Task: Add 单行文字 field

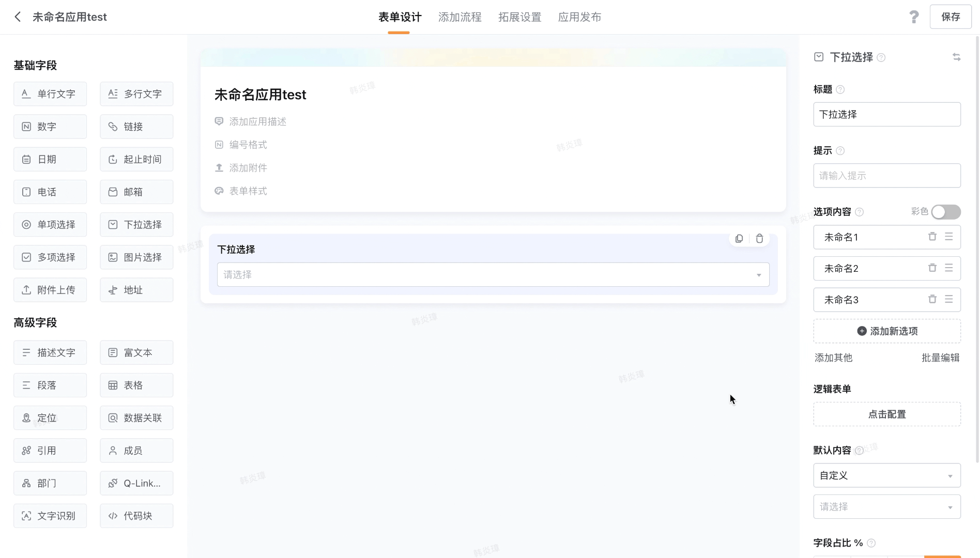Action: coord(50,94)
